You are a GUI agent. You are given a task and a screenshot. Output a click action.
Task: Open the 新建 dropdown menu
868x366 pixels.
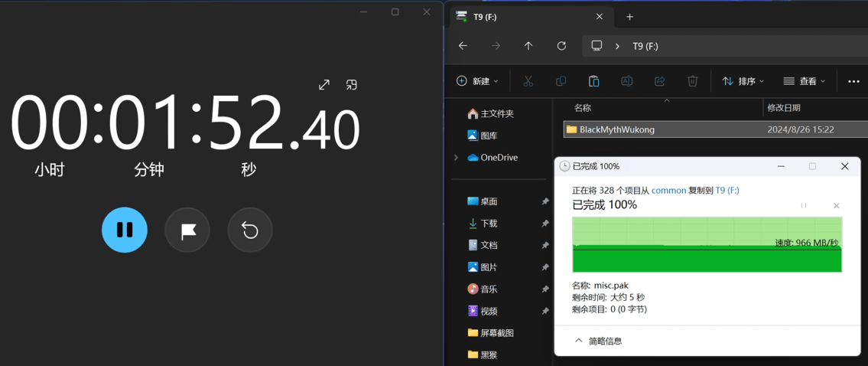point(477,81)
